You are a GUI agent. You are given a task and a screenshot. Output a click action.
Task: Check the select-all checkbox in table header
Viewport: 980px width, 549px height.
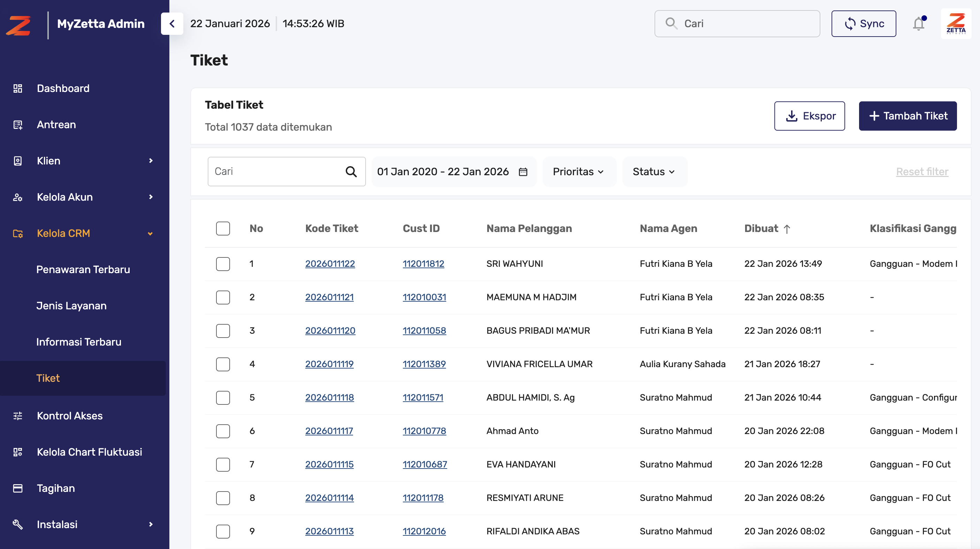tap(223, 228)
